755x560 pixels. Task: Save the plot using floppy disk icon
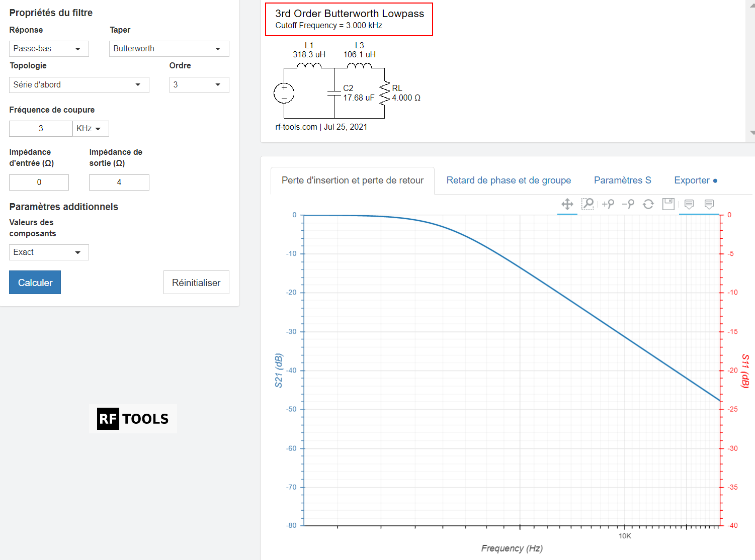[x=668, y=204]
